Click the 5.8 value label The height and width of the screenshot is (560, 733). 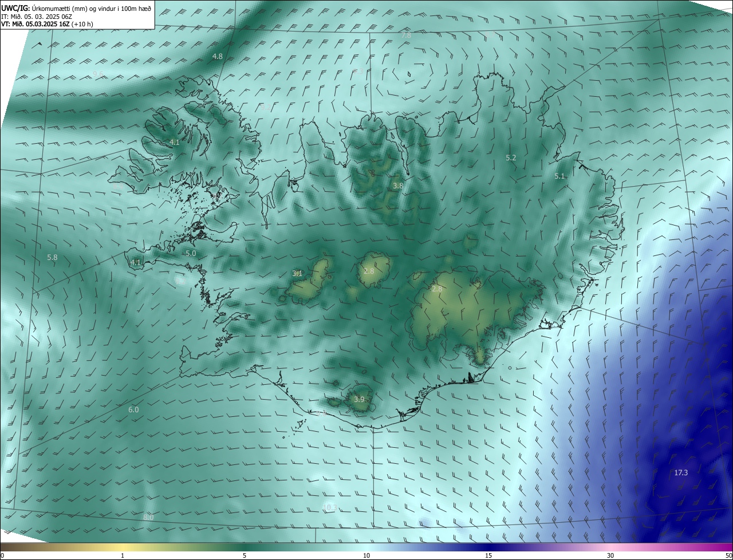52,258
